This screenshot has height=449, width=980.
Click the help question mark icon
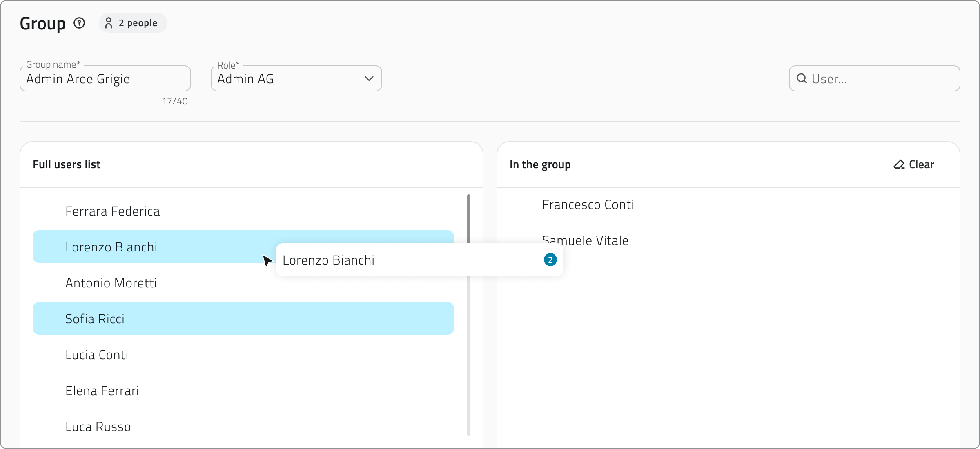[79, 23]
